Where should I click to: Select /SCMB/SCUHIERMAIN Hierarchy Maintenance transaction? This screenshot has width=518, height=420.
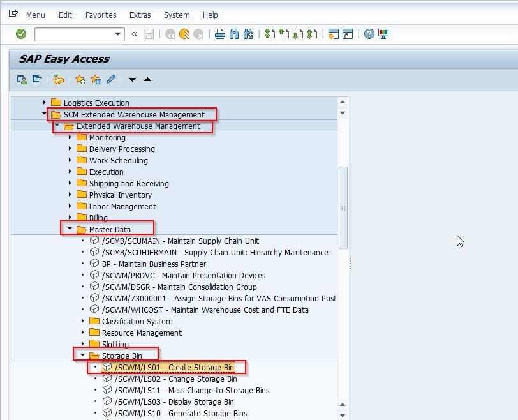(215, 253)
